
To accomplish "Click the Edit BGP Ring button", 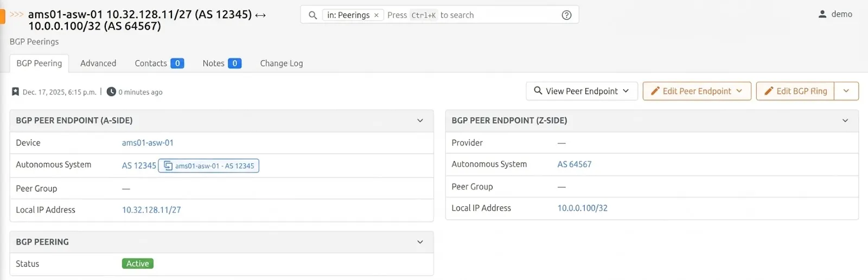I will point(795,91).
